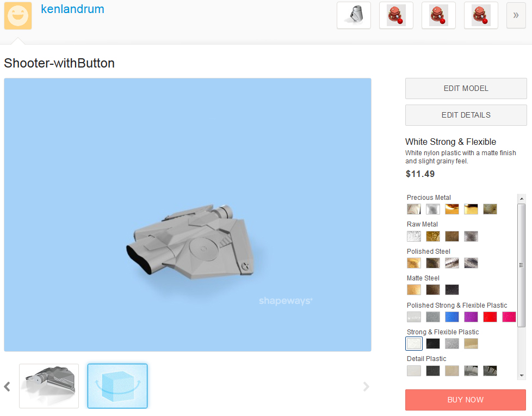The width and height of the screenshot is (532, 416).
Task: Select Polished Strong & Flexible purple swatch
Action: point(471,317)
